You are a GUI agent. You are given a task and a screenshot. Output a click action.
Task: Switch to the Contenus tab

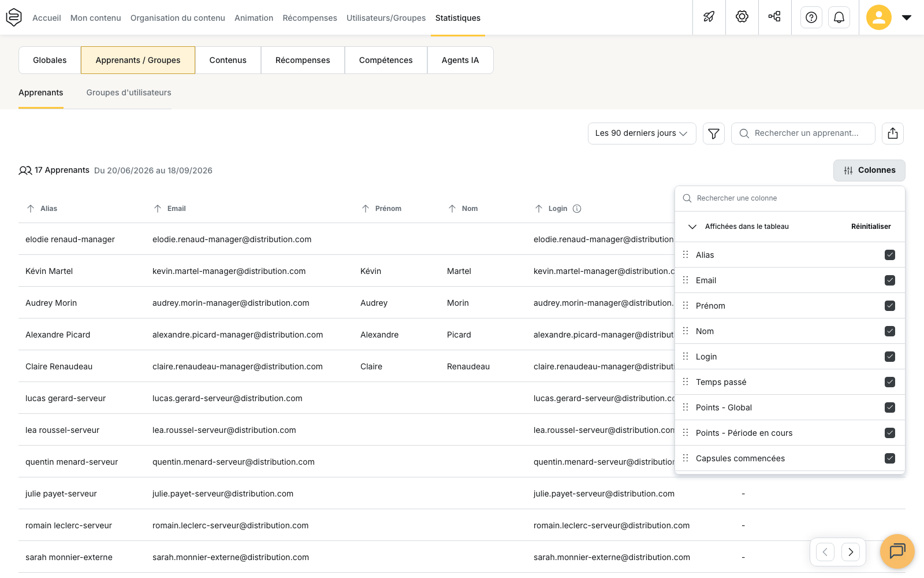point(228,60)
